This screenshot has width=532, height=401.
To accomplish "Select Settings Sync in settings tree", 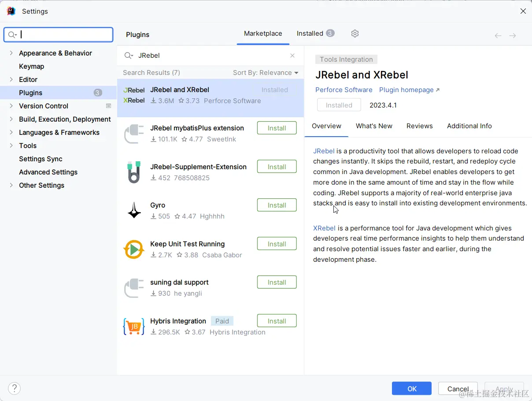I will (41, 159).
